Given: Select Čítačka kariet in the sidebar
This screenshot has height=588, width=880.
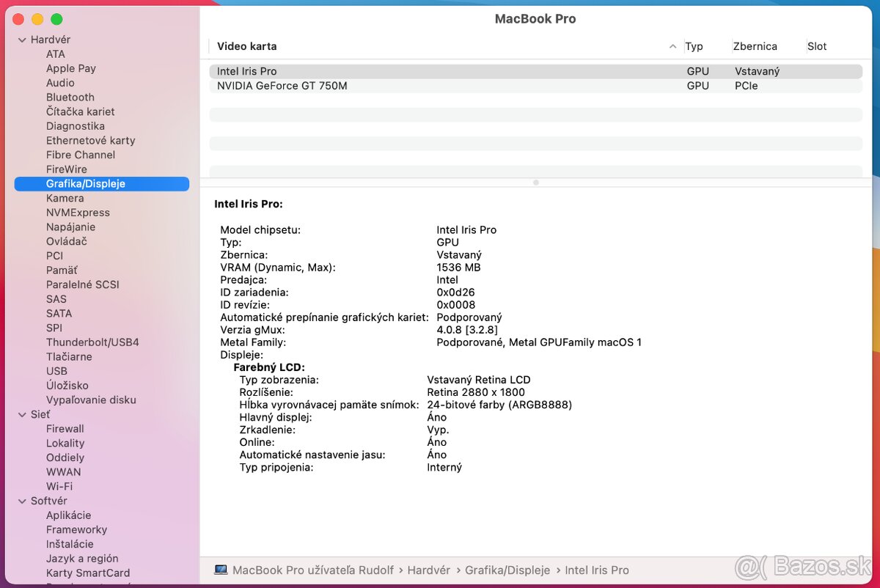Looking at the screenshot, I should coord(79,111).
